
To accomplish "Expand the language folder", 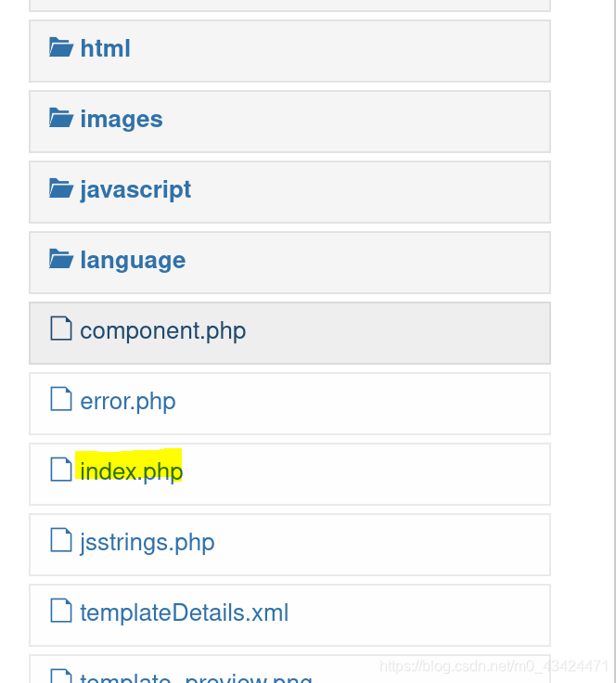I will point(133,261).
